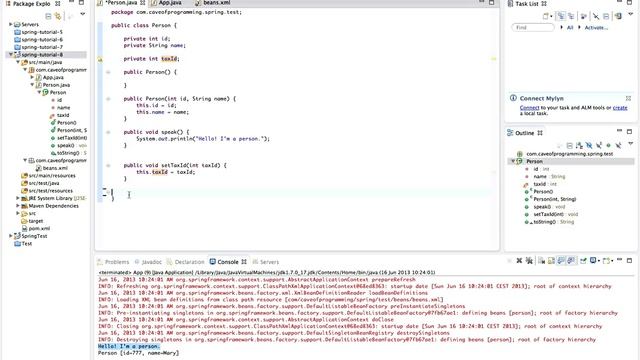
Task: Toggle Scheduled presentation in Task List
Action: [571, 16]
